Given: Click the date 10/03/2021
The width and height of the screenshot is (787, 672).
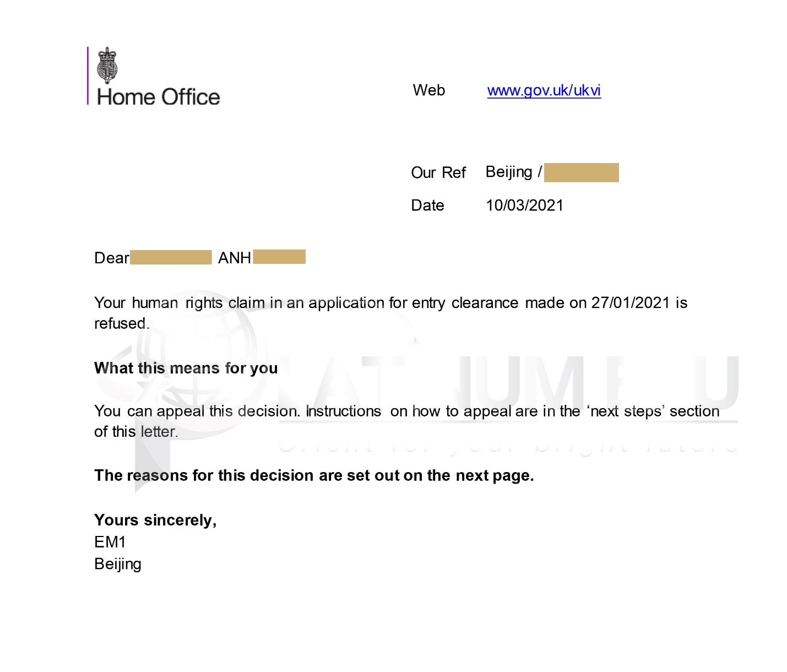Looking at the screenshot, I should click(x=525, y=205).
